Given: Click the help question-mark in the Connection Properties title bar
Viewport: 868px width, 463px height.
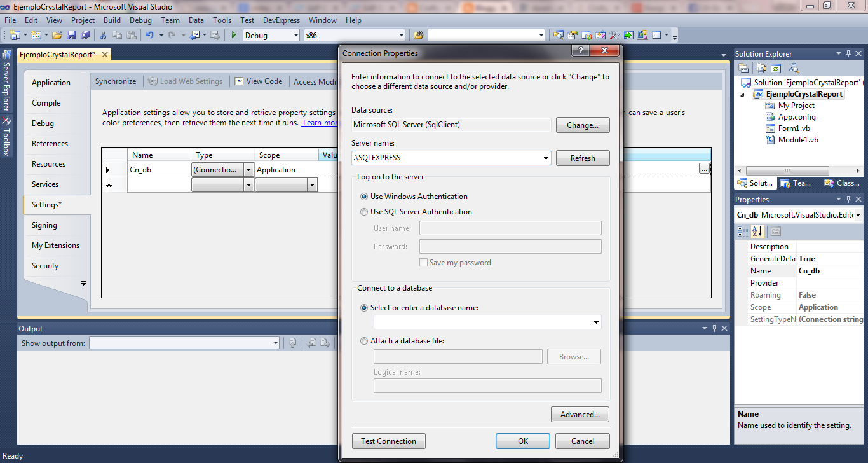Looking at the screenshot, I should (x=581, y=50).
